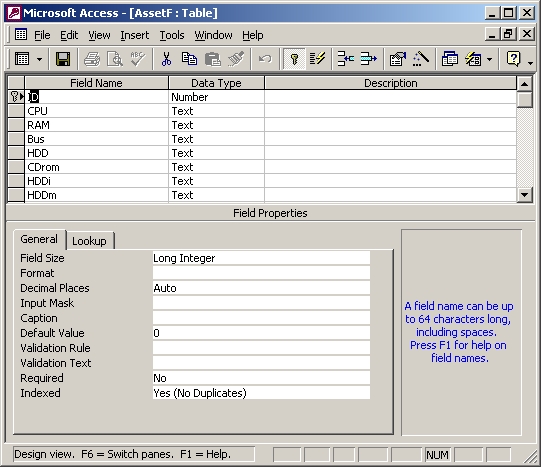Click the Description column header
Image resolution: width=541 pixels, height=467 pixels.
point(391,83)
